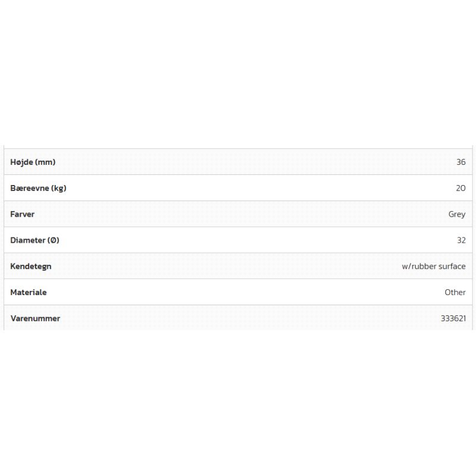476x476 pixels.
Task: Select the material value Other
Action: click(x=455, y=293)
